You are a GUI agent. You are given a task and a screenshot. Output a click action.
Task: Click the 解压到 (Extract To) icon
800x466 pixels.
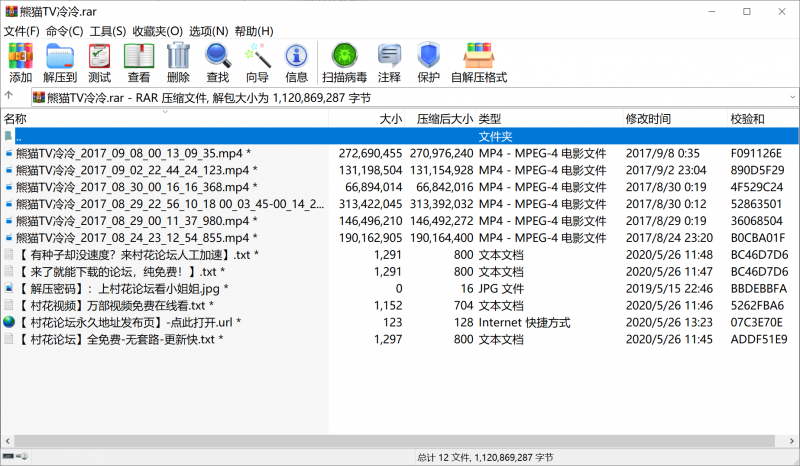60,62
